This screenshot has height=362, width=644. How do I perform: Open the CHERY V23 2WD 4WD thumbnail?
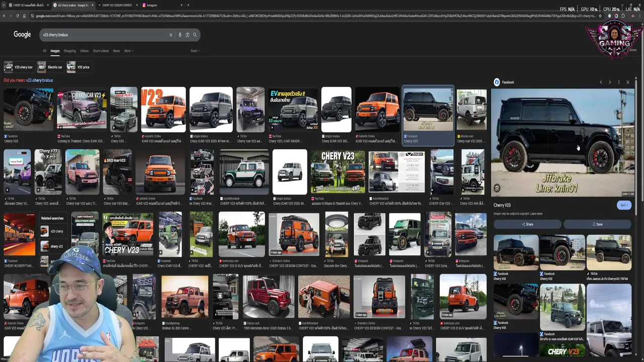click(x=338, y=172)
